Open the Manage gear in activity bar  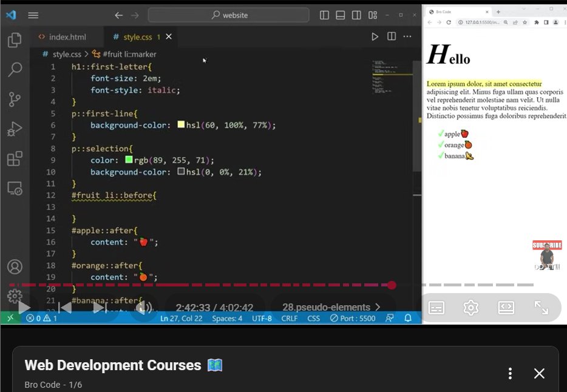[x=15, y=296]
